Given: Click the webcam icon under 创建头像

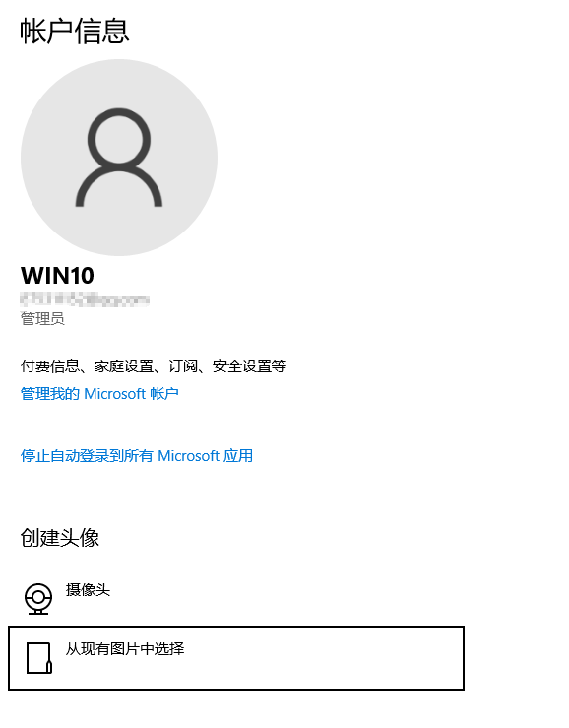Looking at the screenshot, I should [38, 599].
